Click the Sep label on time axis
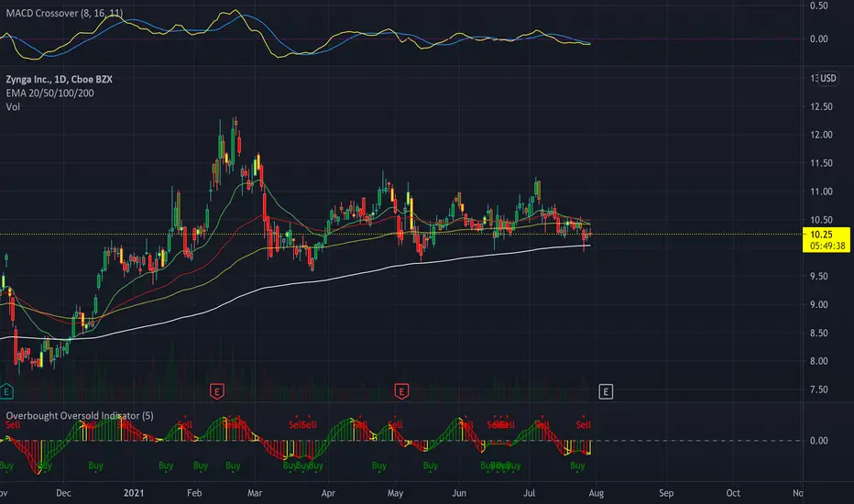Screen dimensions: 854x504 666,493
